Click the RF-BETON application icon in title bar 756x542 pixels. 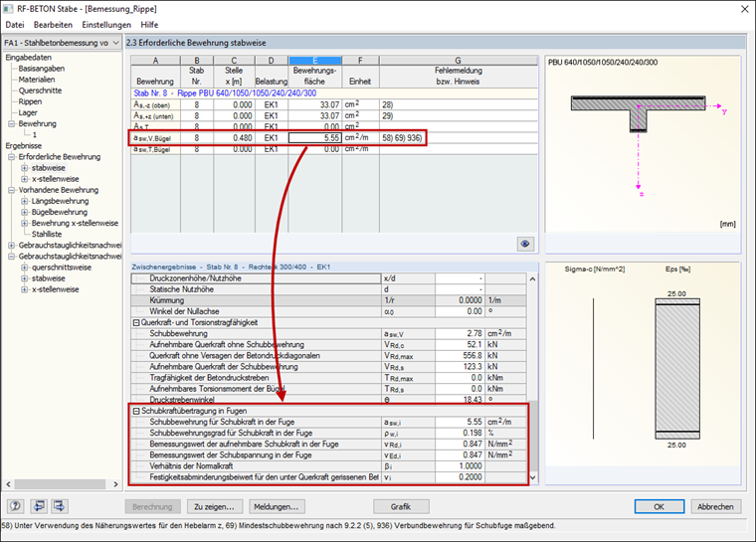point(8,9)
